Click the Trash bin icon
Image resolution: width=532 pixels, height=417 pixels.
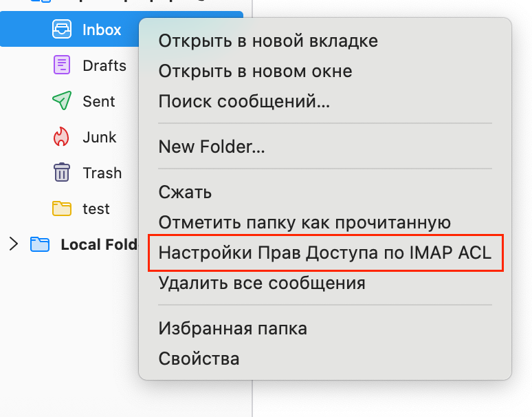(x=62, y=173)
